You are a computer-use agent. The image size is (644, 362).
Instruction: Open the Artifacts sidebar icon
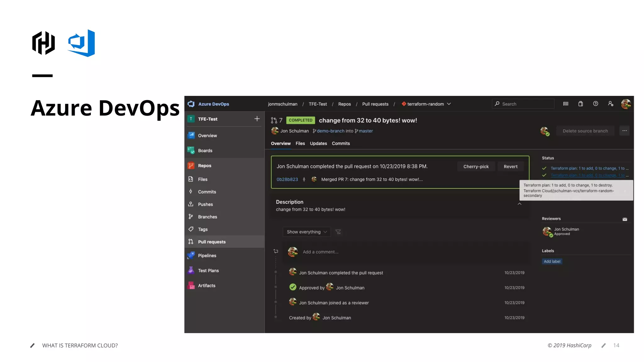coord(191,285)
